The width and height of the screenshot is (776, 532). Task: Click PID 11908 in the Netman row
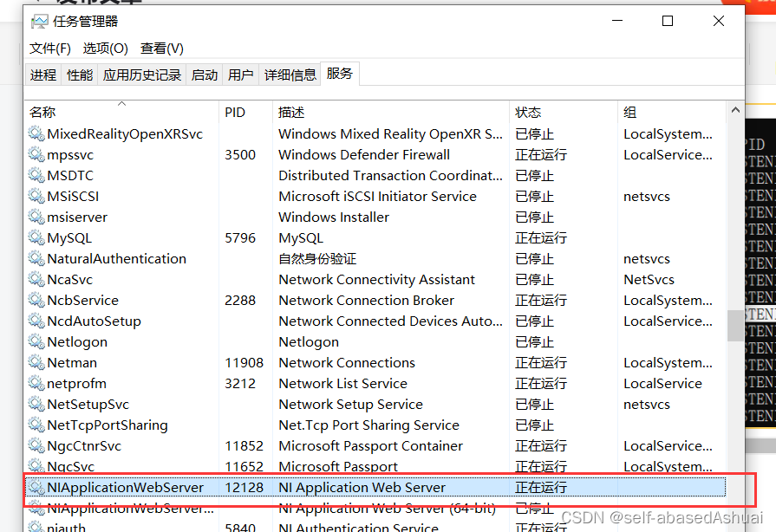click(x=244, y=362)
